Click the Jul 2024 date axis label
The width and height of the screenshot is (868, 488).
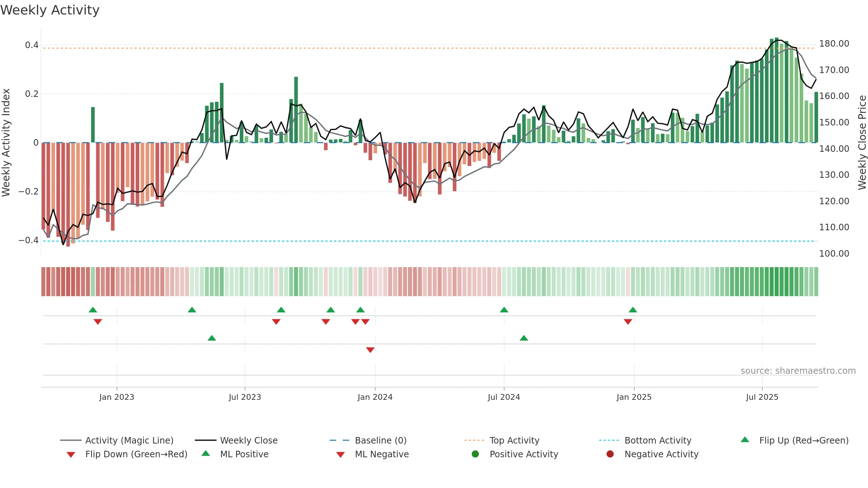click(x=504, y=397)
